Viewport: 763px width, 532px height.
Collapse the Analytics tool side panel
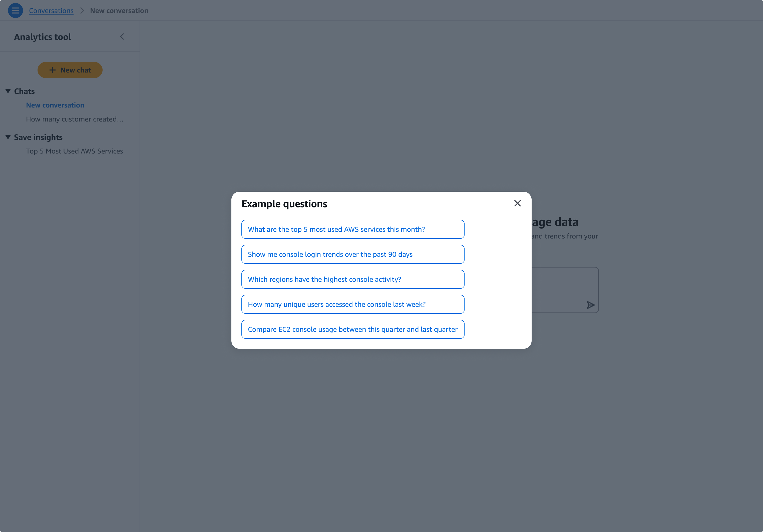pyautogui.click(x=122, y=36)
